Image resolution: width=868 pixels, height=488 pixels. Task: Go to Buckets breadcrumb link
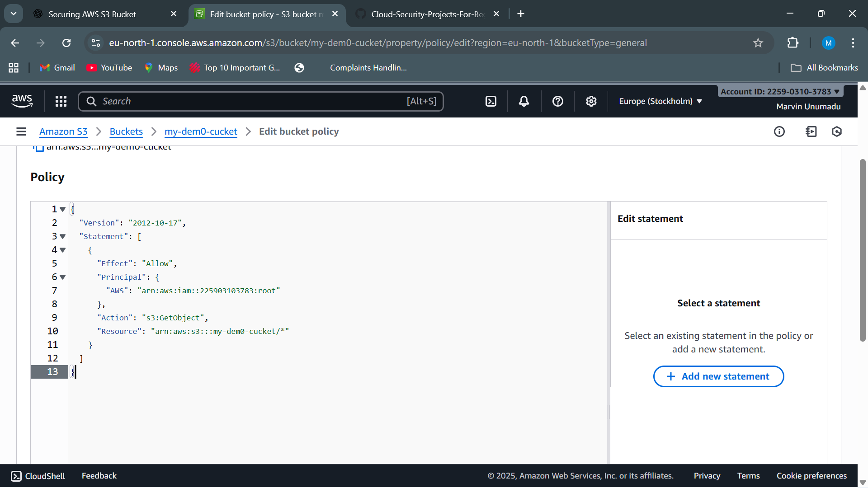pyautogui.click(x=126, y=131)
